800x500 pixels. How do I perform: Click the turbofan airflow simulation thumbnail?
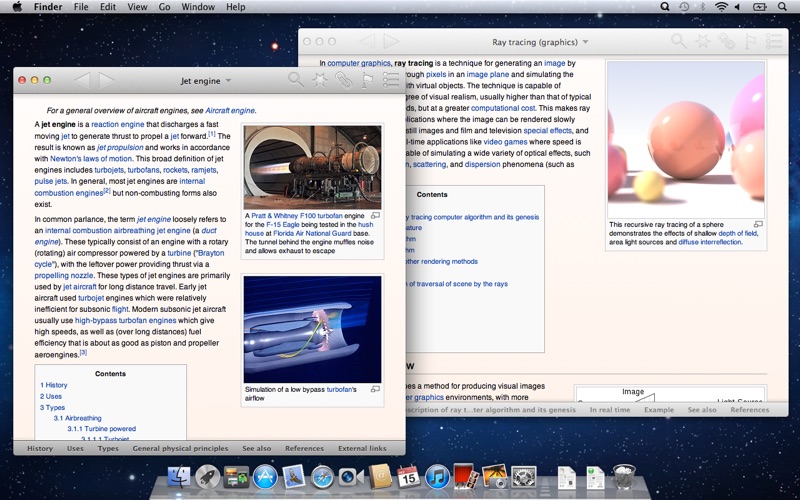pyautogui.click(x=312, y=330)
